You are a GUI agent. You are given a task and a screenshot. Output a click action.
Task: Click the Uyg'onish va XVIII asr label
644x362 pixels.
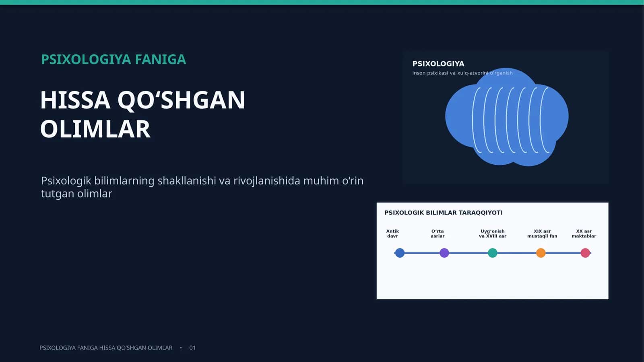coord(493,234)
